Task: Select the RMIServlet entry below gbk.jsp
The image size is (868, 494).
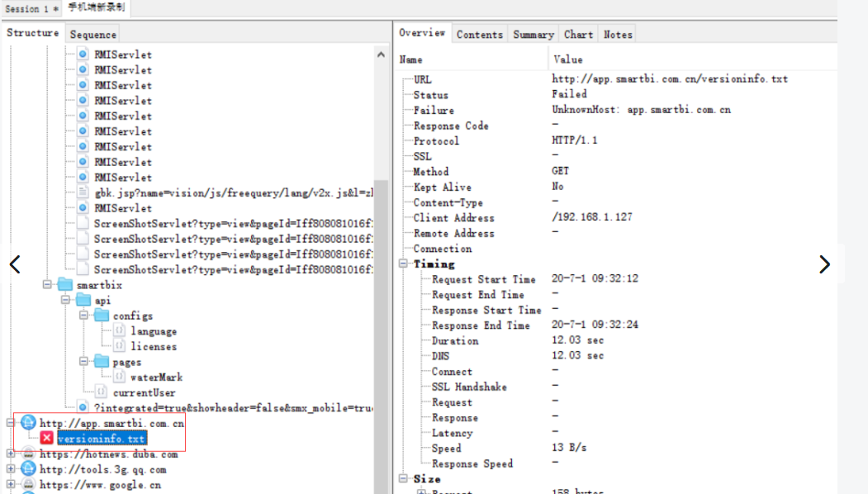Action: click(x=123, y=208)
